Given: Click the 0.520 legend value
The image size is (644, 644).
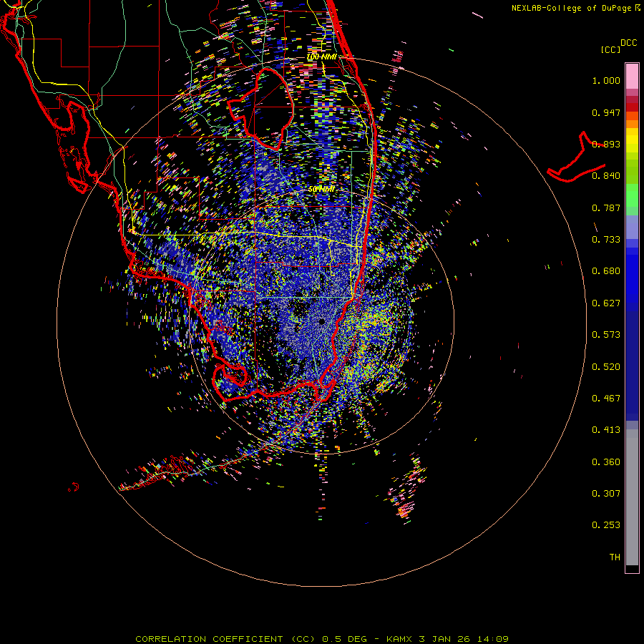Looking at the screenshot, I should pyautogui.click(x=606, y=367).
